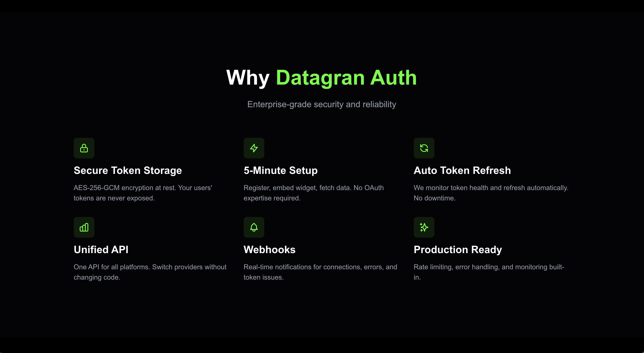Click the rate limiting description under Production Ready
Image resolution: width=644 pixels, height=353 pixels.
click(x=489, y=272)
